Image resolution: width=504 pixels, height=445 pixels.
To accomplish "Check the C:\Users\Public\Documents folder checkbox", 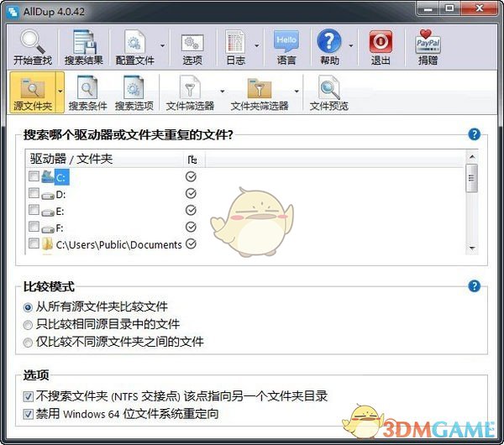I will tap(34, 243).
